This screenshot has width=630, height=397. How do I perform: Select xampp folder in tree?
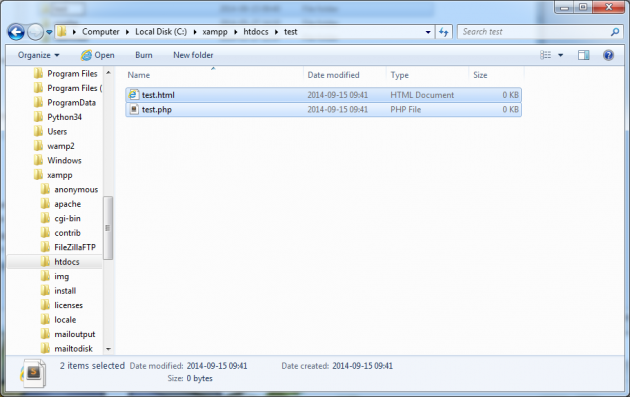click(x=60, y=175)
